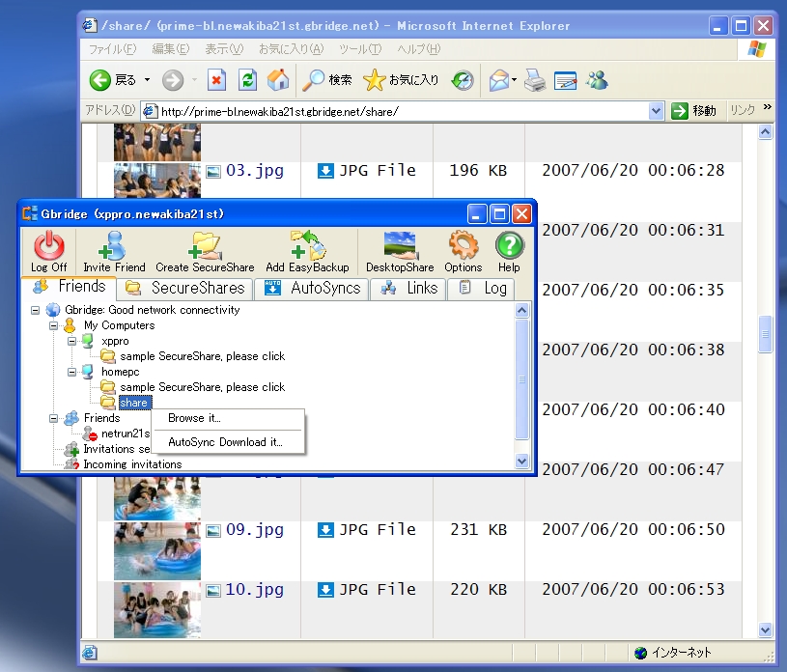Click the 移動 Go button
787x672 pixels.
tap(694, 111)
